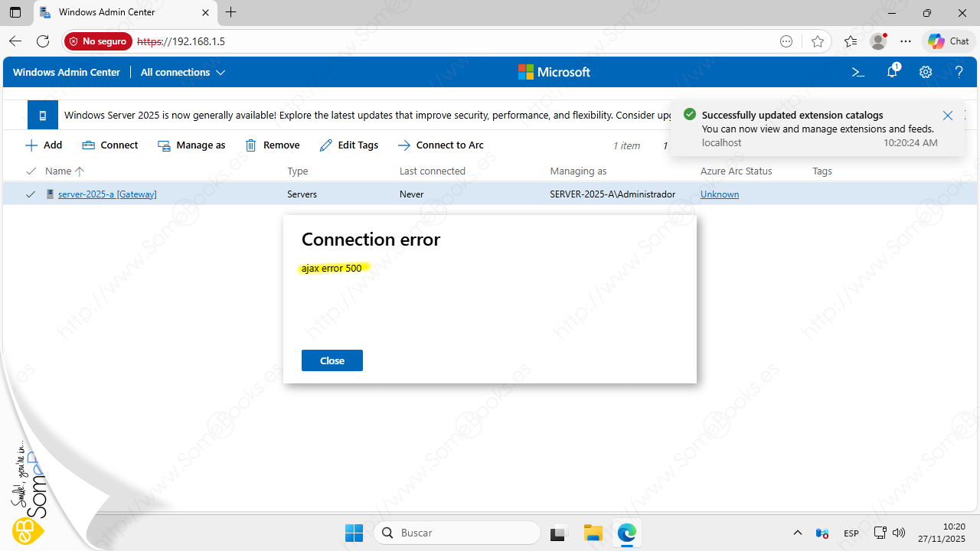Click the Add connection button
The width and height of the screenshot is (980, 551).
point(44,145)
